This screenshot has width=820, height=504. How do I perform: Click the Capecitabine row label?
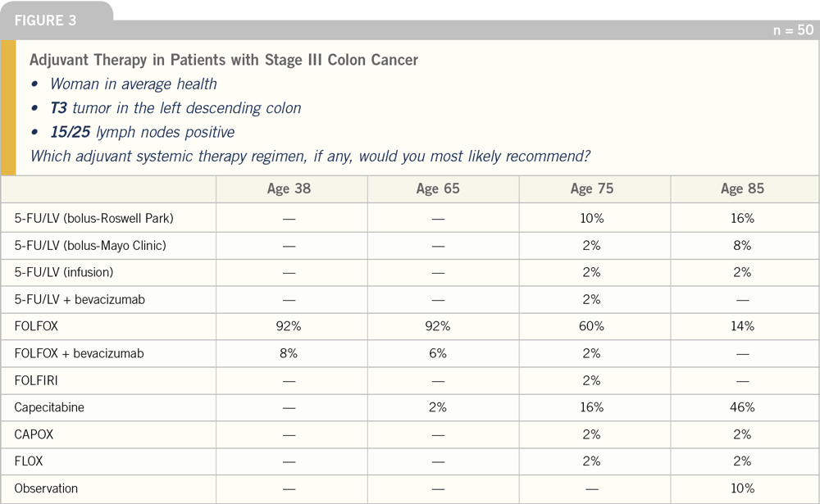(x=49, y=407)
